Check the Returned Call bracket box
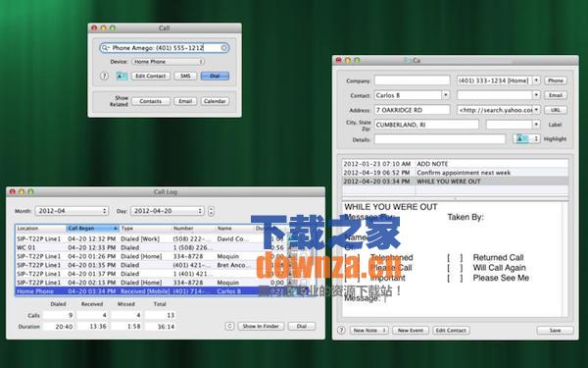588x368 pixels. click(455, 258)
